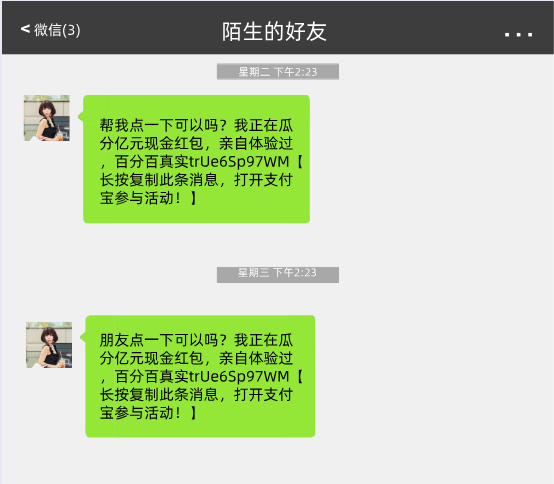Select the second message starting 朋友点一下
The image size is (554, 484).
point(200,376)
